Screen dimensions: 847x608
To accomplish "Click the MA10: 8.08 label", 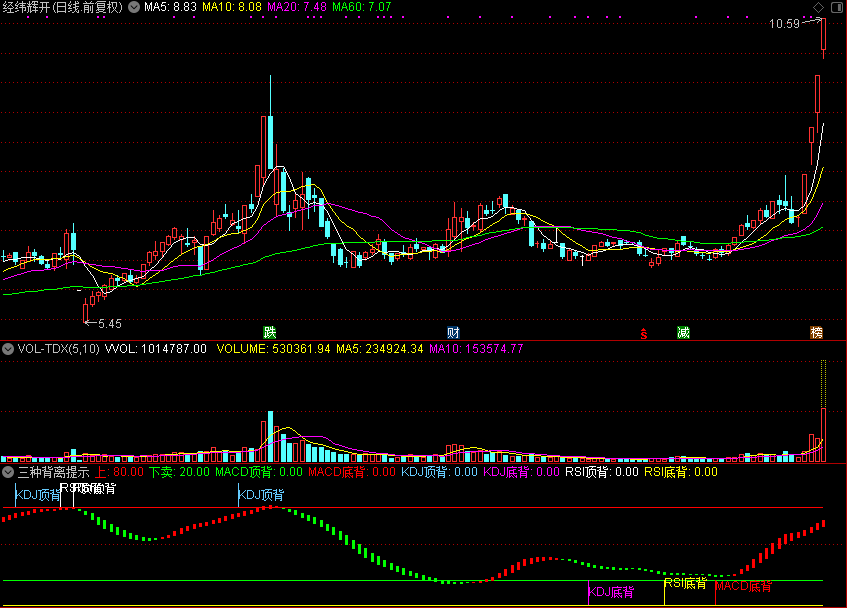I will click(x=232, y=7).
